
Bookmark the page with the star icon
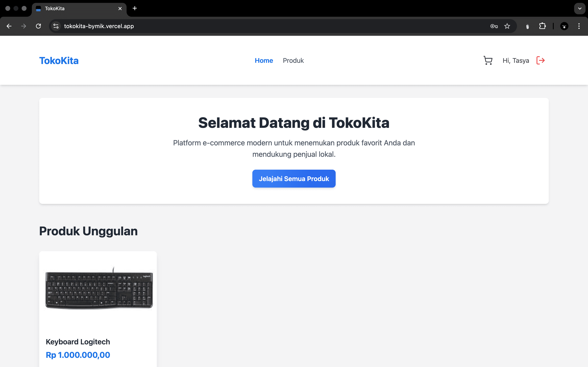[x=507, y=26]
